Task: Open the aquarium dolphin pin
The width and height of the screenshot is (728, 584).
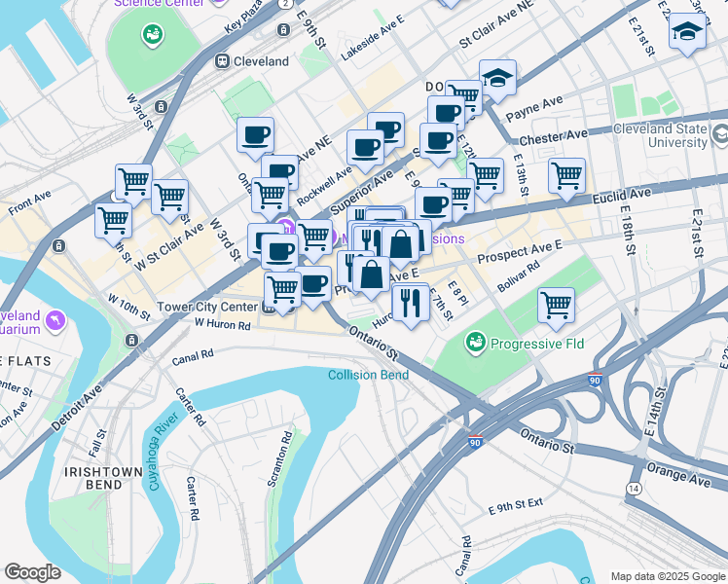Action: point(55,321)
